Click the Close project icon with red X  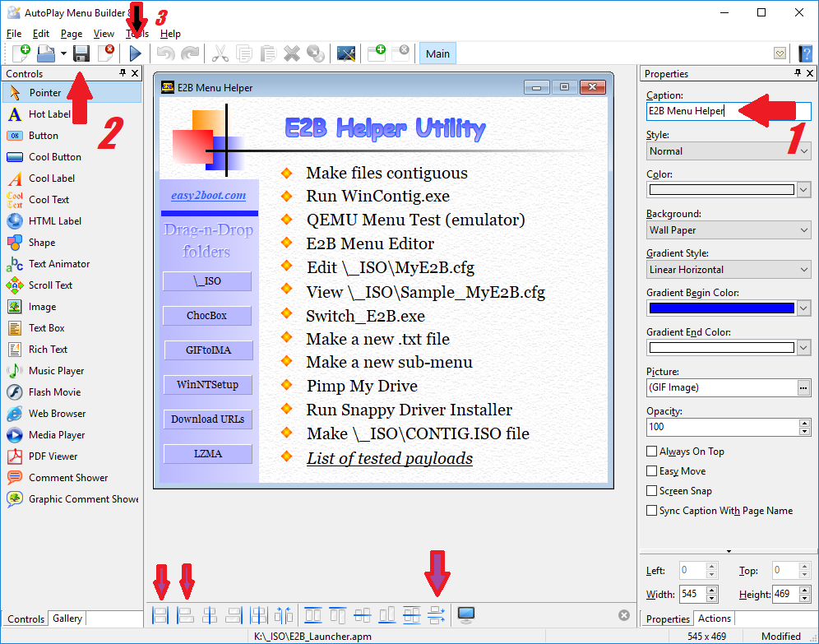click(106, 53)
